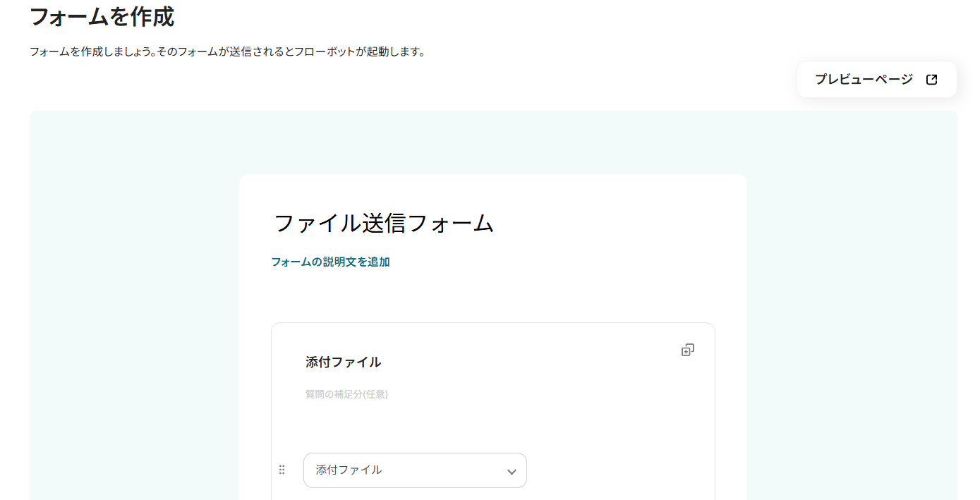Screen dimensions: 980x500
Task: Click the duplicate question icon
Action: click(688, 350)
